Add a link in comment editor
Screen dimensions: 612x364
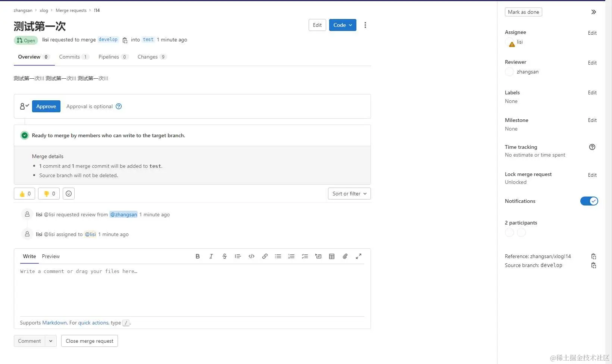coord(265,256)
